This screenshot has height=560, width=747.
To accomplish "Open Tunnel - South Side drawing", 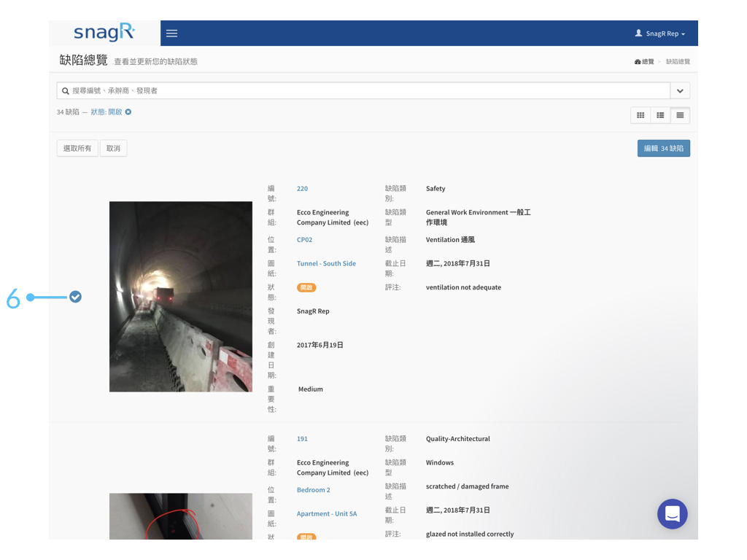I will 326,263.
